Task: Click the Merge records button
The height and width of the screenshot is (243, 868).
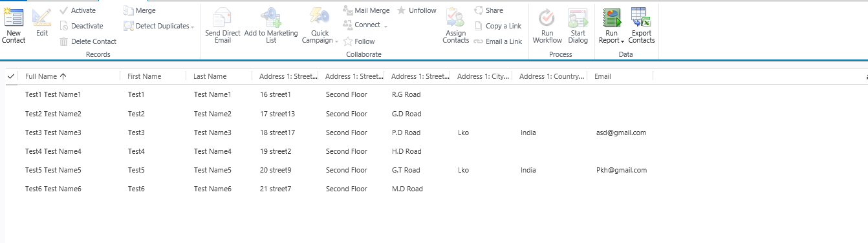Action: (140, 10)
